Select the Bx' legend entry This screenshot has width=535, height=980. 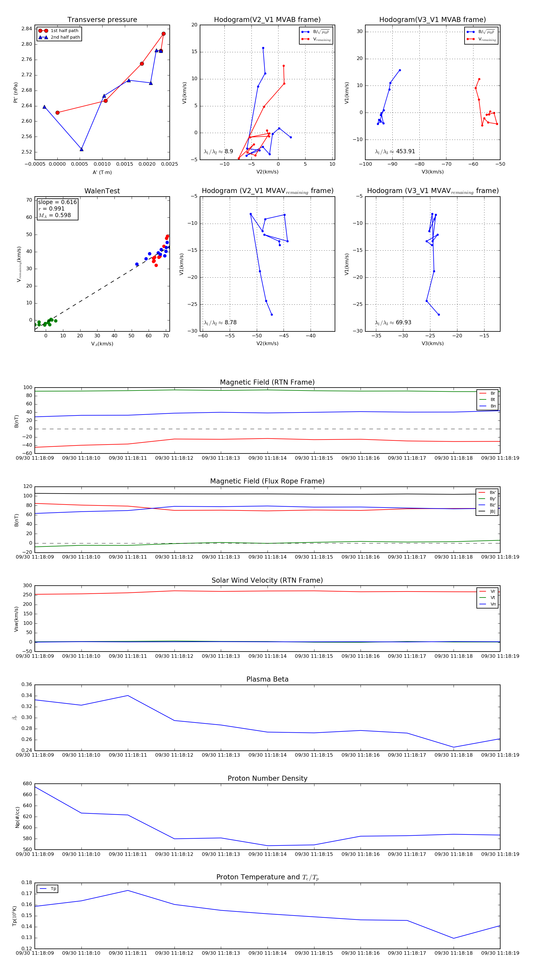click(487, 493)
